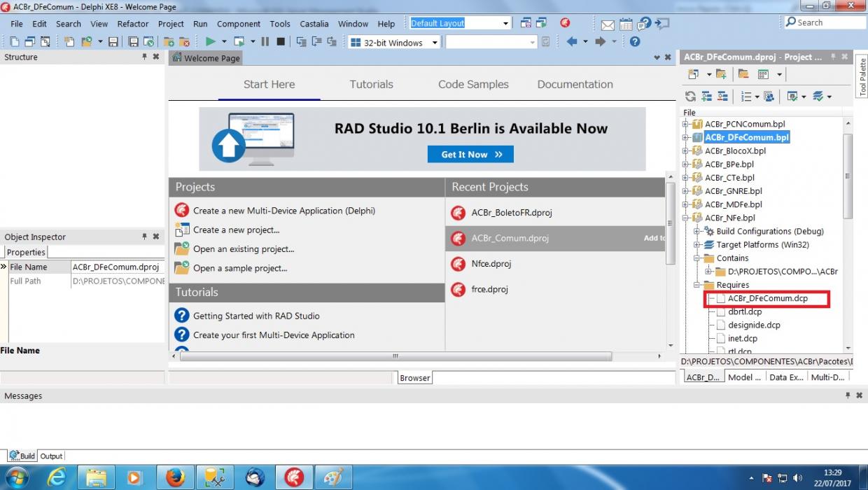Expand the ACBr_BlocoX.bpl tree node
The width and height of the screenshot is (868, 490).
[x=686, y=150]
